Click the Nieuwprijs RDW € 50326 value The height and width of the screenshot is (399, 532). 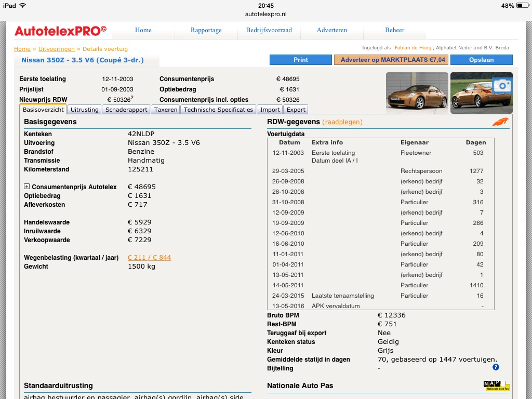[120, 99]
